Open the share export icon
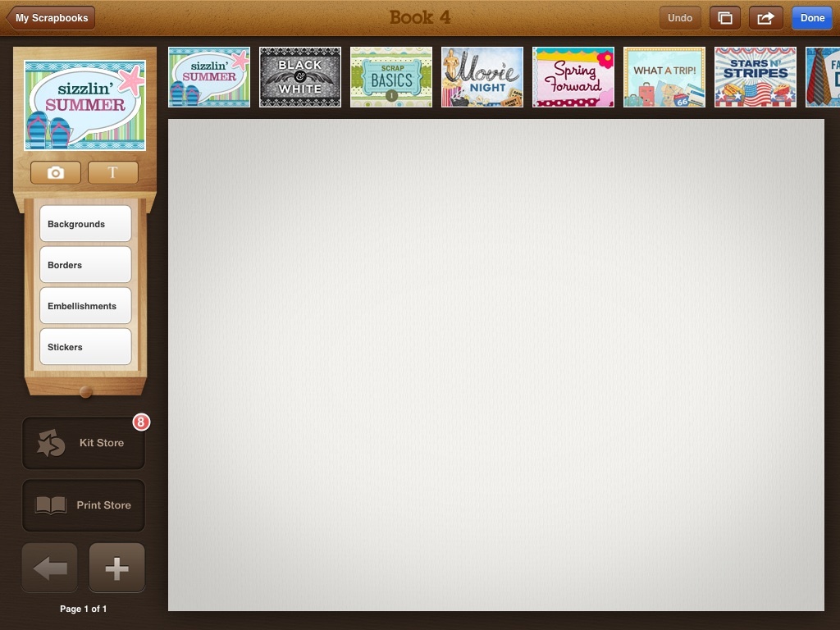840x630 pixels. [765, 18]
